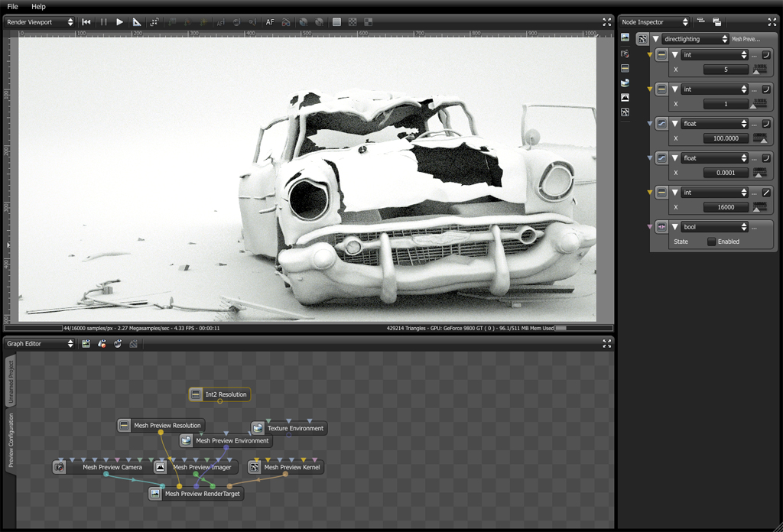Open the Graph Editor panel selector dropdown
This screenshot has height=532, width=783.
tap(40, 344)
